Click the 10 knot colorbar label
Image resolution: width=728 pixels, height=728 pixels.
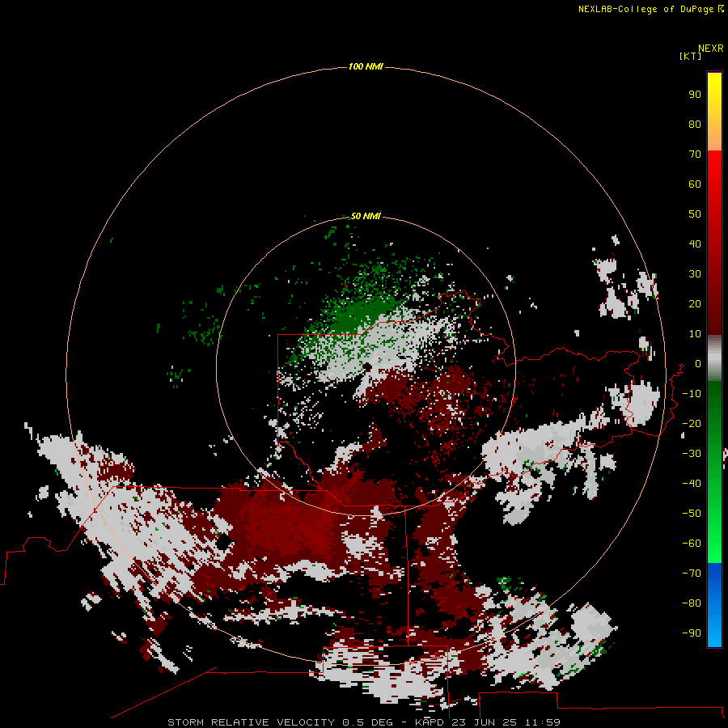coord(695,334)
